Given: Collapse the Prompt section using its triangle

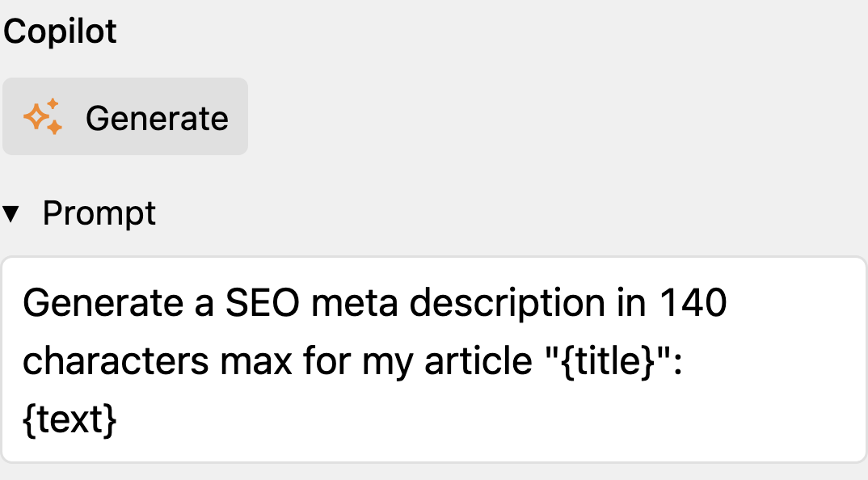Looking at the screenshot, I should point(11,213).
